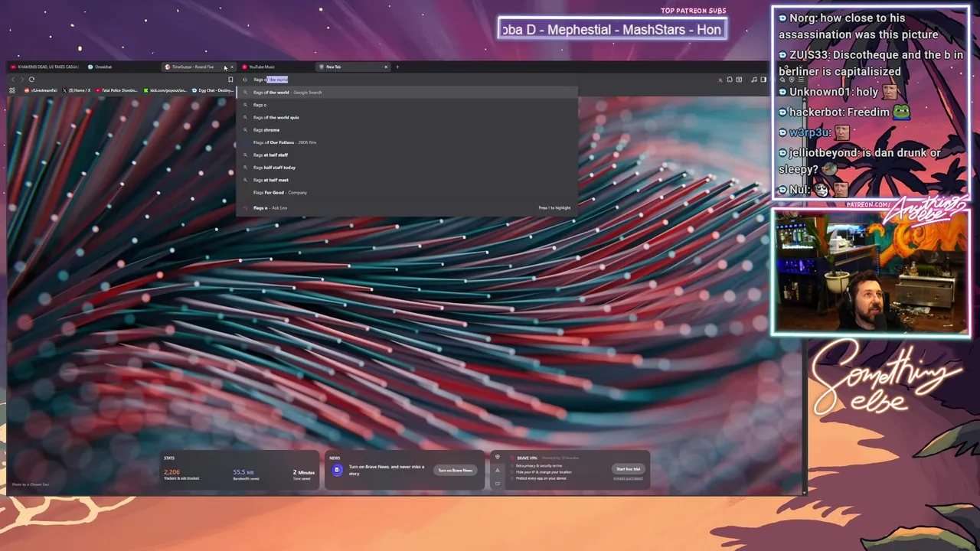Select 'flags of Our Fathers - 2006 film' suggestion
980x551 pixels.
[x=407, y=142]
